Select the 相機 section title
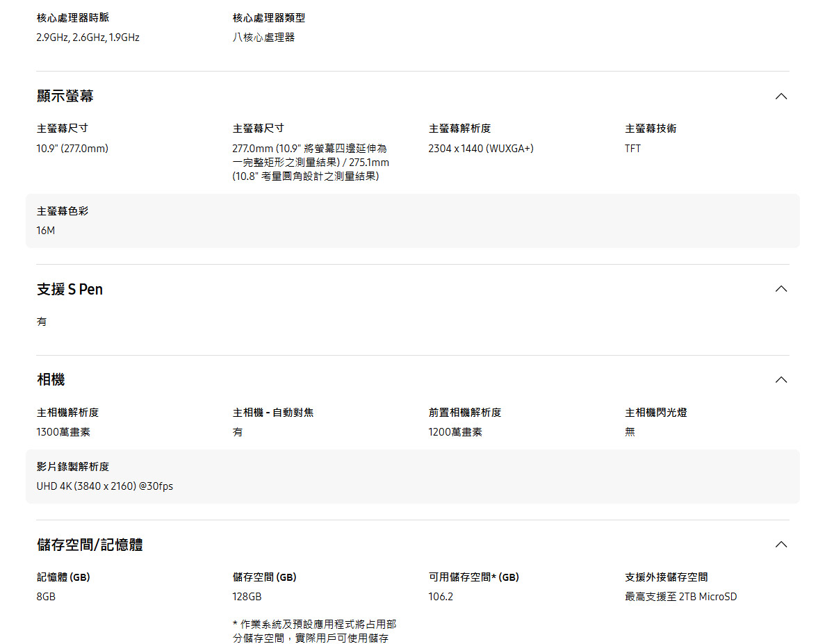 (x=51, y=380)
